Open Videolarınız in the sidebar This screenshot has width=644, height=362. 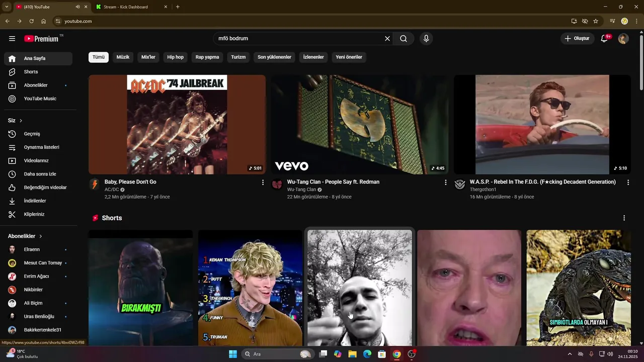[x=38, y=161]
